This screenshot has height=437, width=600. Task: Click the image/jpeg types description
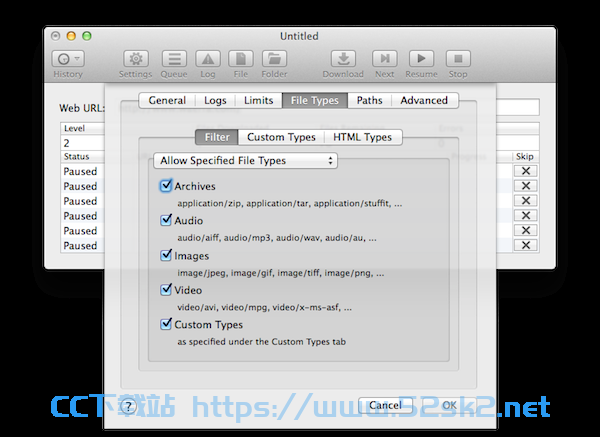280,273
